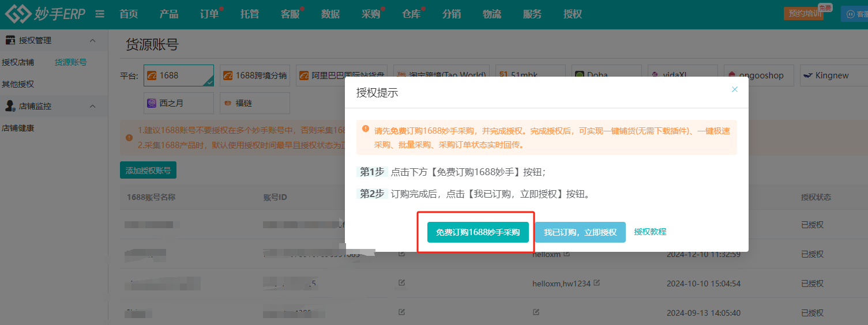Select the 51mbk platform tab
The height and width of the screenshot is (325, 868).
531,75
